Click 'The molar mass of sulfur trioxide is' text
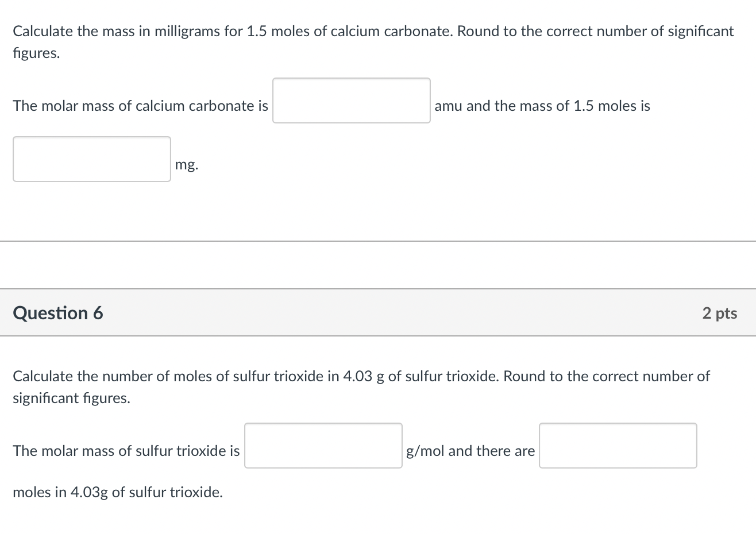The width and height of the screenshot is (756, 534). (x=126, y=451)
